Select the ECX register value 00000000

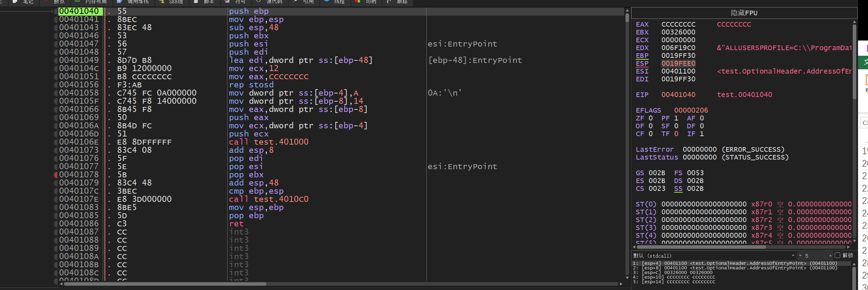tap(678, 40)
